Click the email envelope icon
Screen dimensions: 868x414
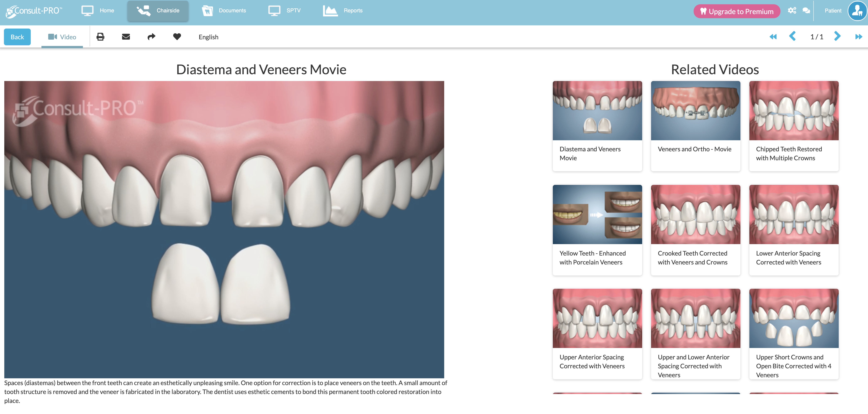click(126, 37)
